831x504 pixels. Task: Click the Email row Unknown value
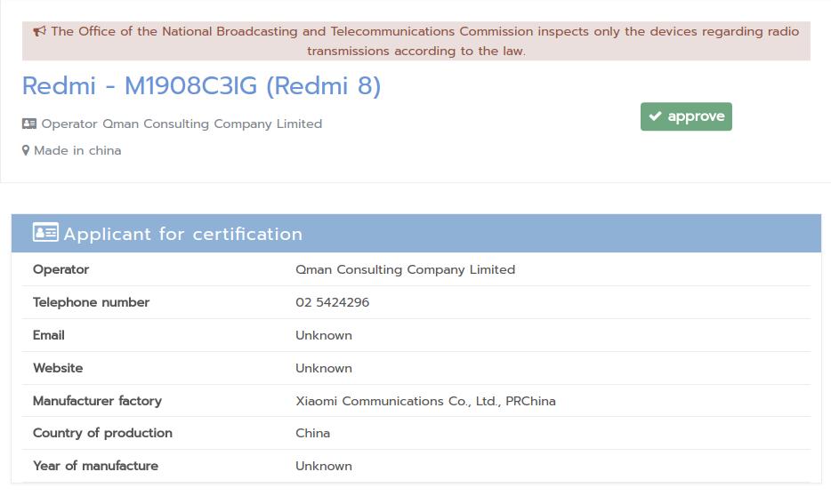[324, 335]
